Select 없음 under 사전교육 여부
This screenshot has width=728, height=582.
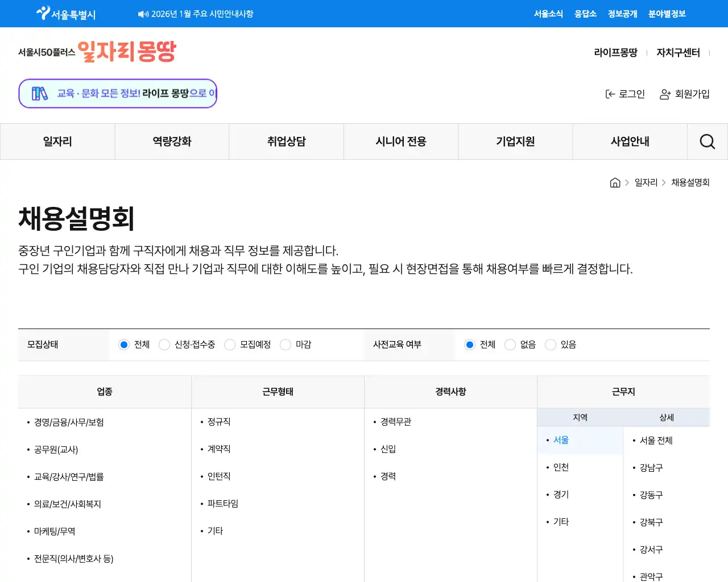[x=509, y=344]
